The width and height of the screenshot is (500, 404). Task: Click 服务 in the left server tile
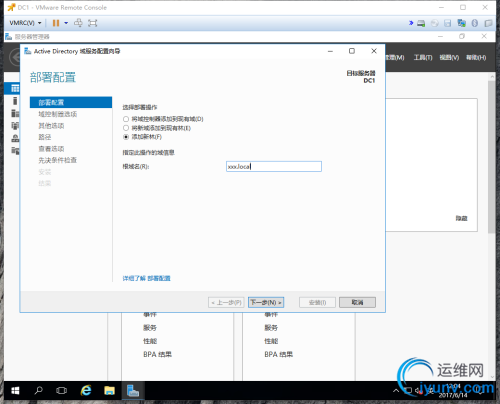tap(150, 328)
